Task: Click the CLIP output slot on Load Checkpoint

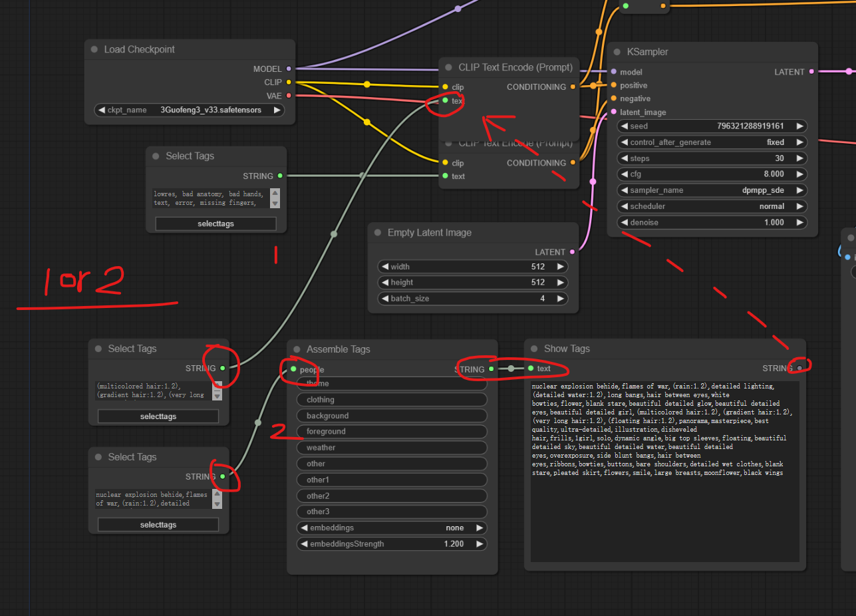Action: click(288, 82)
